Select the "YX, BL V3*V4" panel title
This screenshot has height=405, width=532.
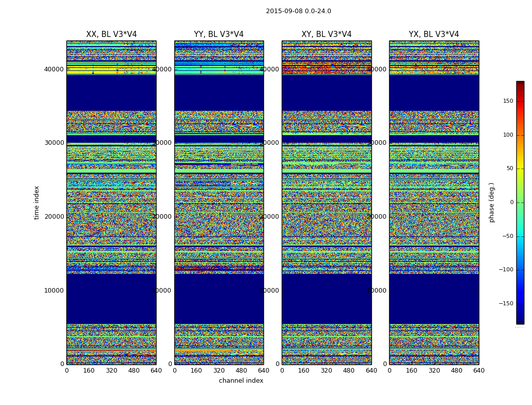click(x=434, y=34)
